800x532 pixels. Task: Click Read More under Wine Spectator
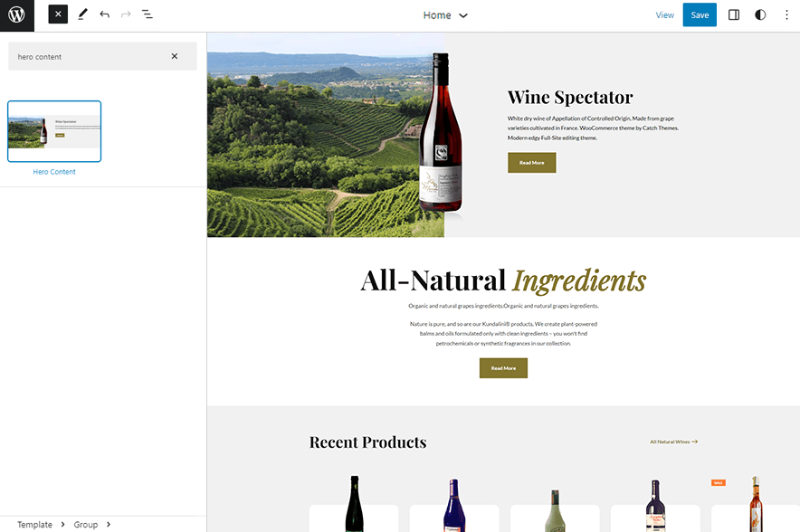(x=531, y=163)
